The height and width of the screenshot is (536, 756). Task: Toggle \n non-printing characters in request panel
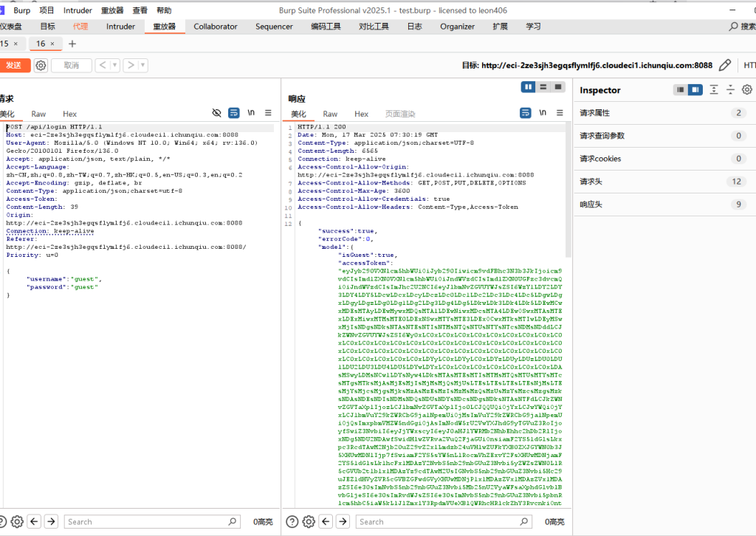(x=251, y=113)
